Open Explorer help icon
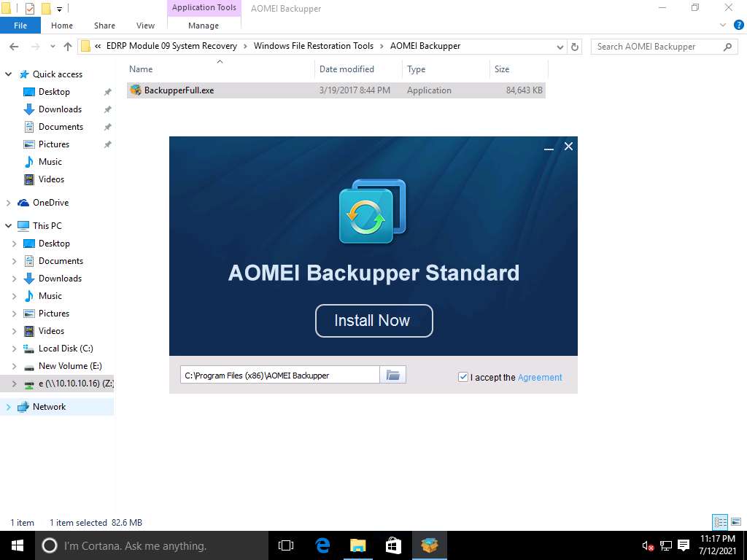 click(739, 26)
